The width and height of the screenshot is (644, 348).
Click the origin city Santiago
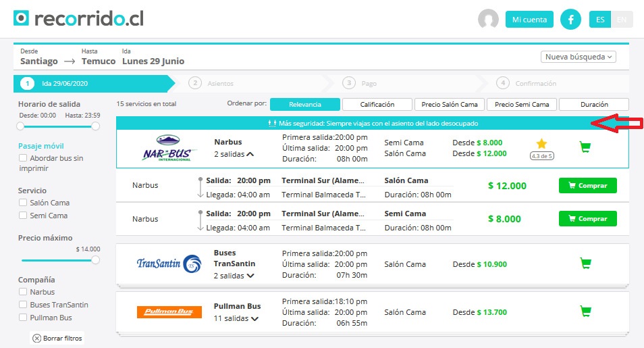[x=39, y=61]
